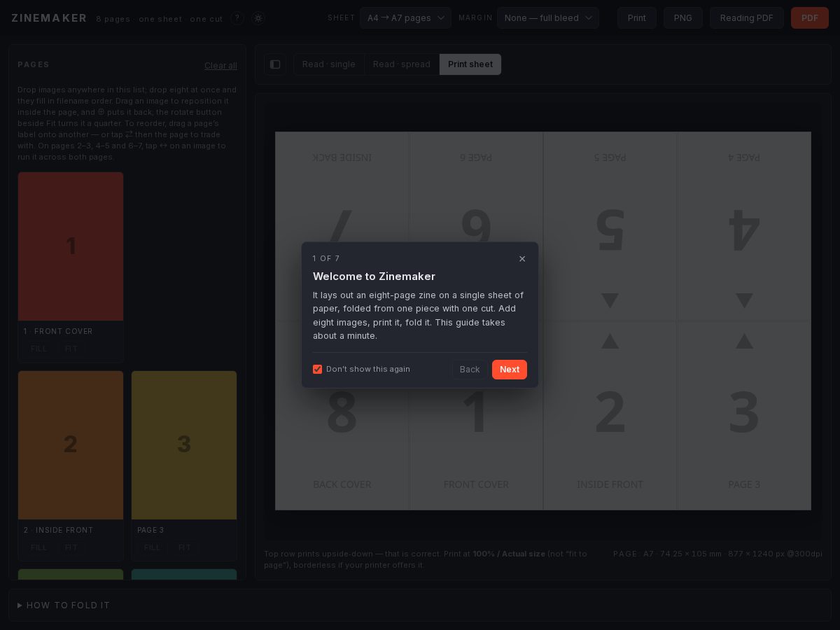Click the Clear all link

click(x=220, y=66)
